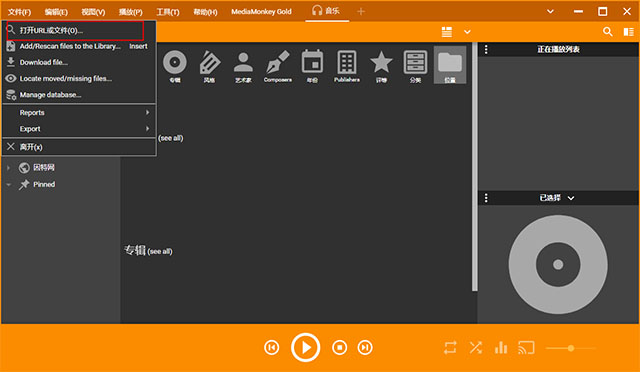Click see all link beside 专辑
This screenshot has height=372, width=640.
(160, 252)
